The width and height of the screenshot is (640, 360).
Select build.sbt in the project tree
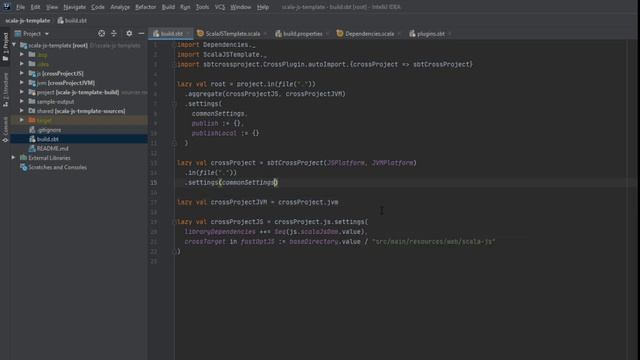coord(47,139)
